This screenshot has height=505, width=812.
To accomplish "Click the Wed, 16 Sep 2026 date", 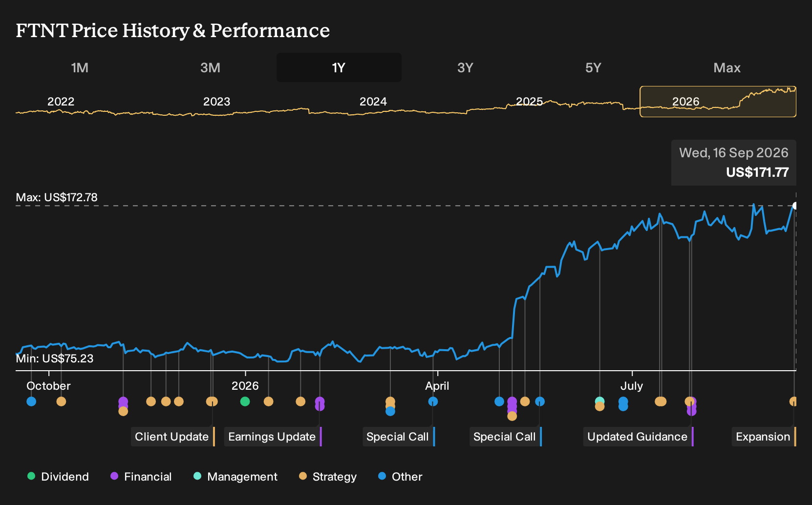I will tap(734, 153).
